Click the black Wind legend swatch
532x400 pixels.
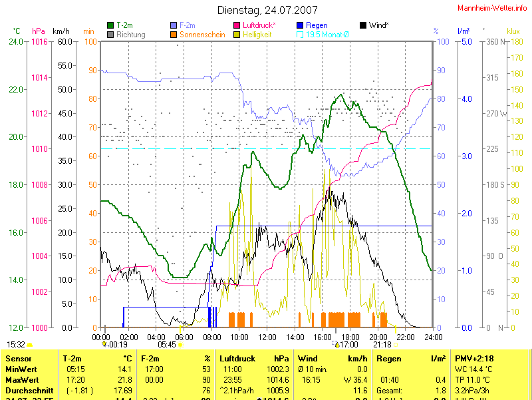(x=362, y=25)
